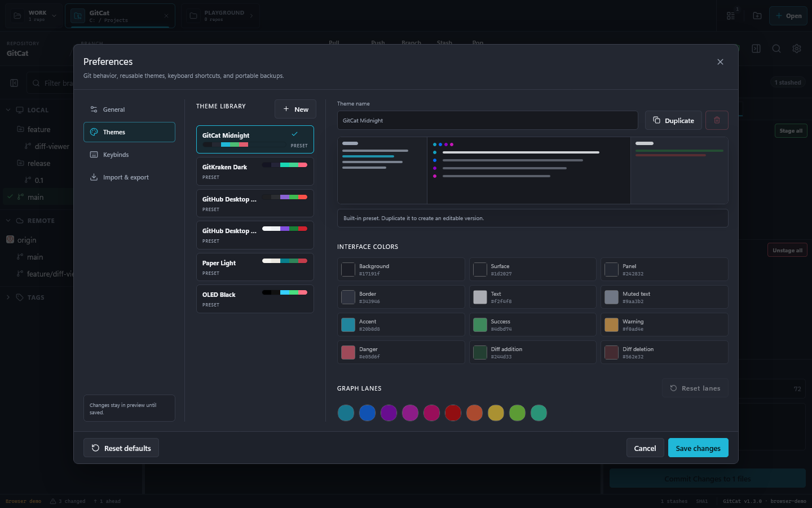Pick the last green-teal graph lane color
Viewport: 812px width, 508px height.
[x=539, y=413]
